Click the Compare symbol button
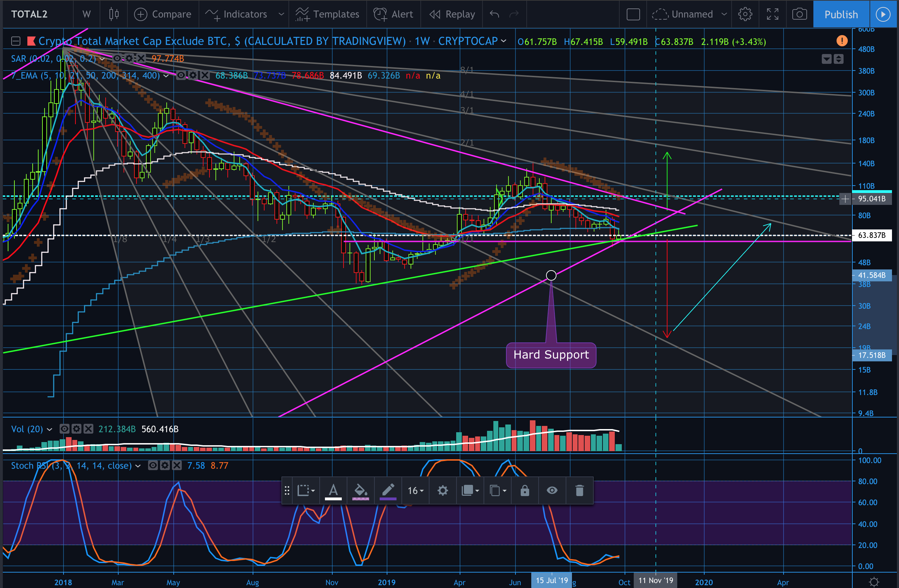This screenshot has height=588, width=899. tap(163, 14)
